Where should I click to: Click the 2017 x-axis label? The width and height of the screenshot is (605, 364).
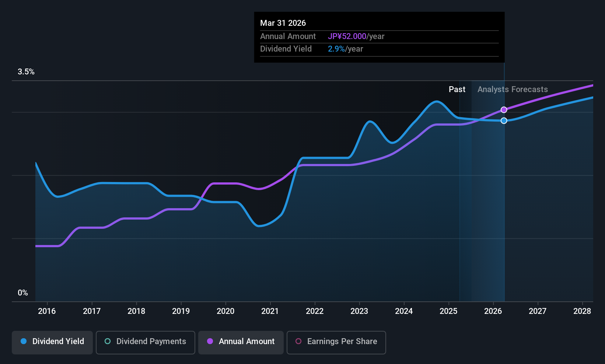92,311
